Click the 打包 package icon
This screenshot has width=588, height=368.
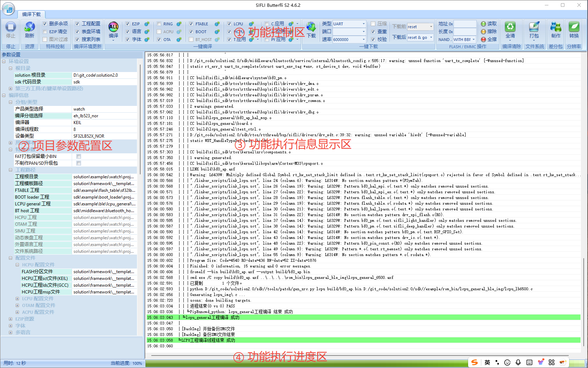(x=534, y=27)
